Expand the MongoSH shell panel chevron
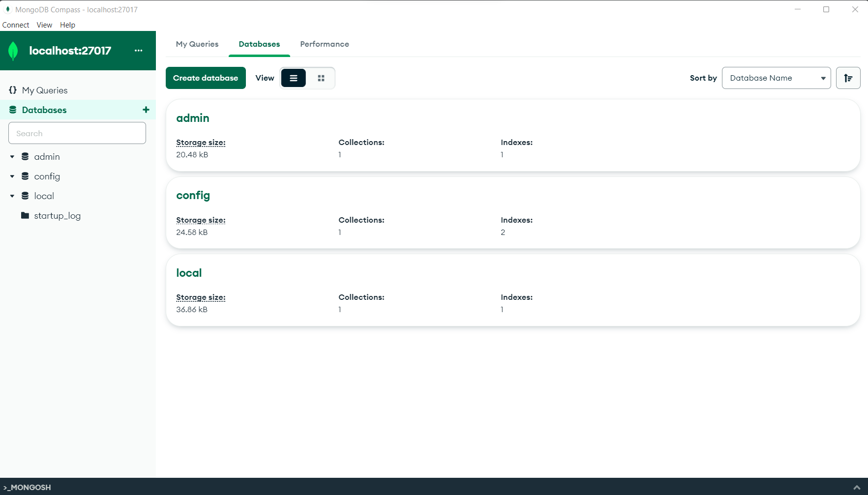The image size is (868, 495). 857,487
